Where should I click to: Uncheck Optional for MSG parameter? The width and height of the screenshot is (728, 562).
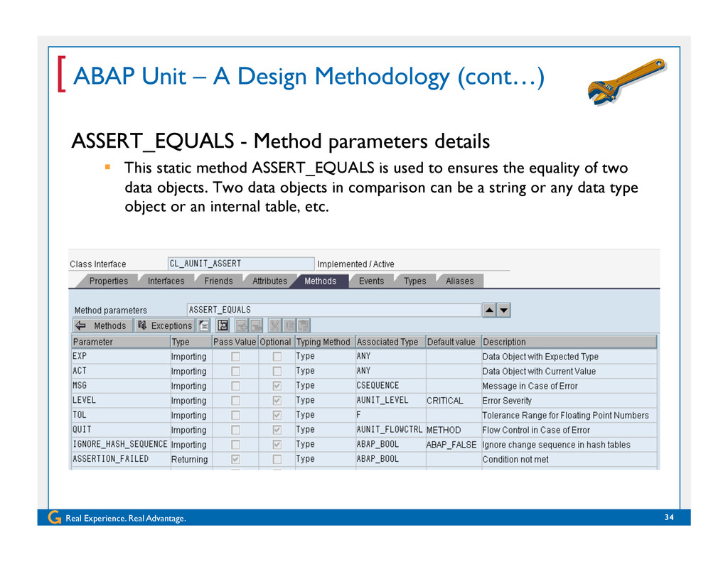[x=277, y=386]
